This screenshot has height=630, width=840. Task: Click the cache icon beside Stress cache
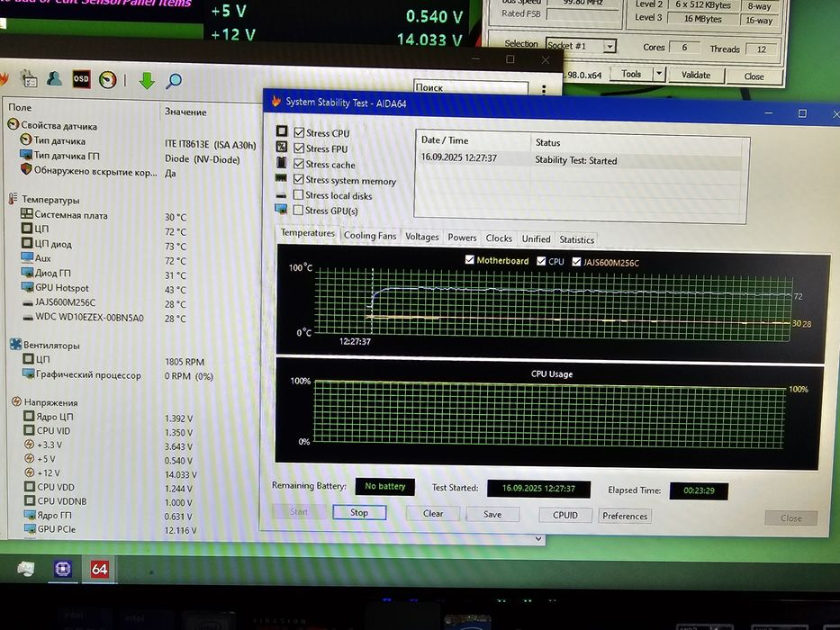281,162
